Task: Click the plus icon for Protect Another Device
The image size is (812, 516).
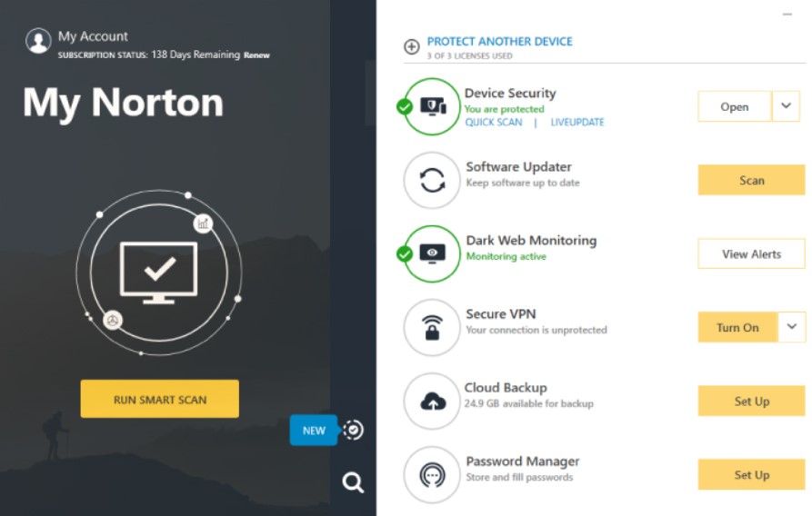Action: point(412,46)
